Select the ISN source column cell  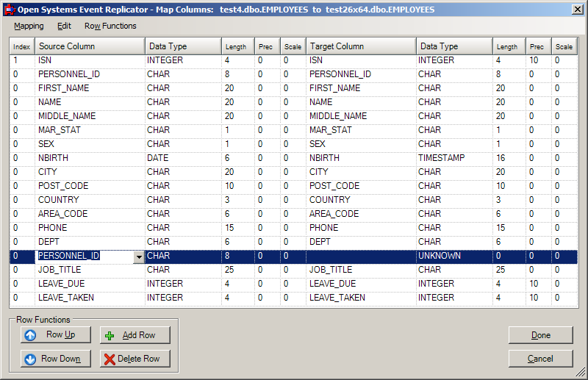click(90, 60)
